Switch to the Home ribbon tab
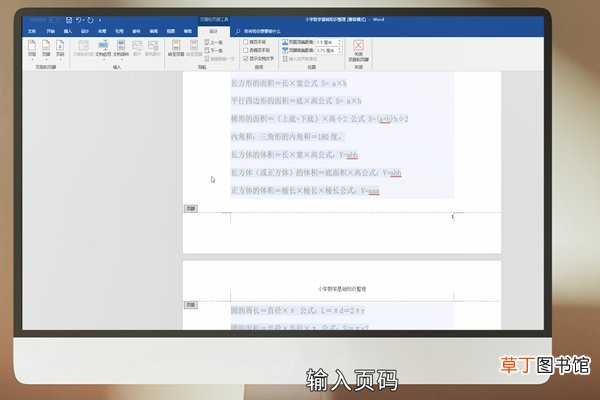The image size is (600, 400). [51, 31]
